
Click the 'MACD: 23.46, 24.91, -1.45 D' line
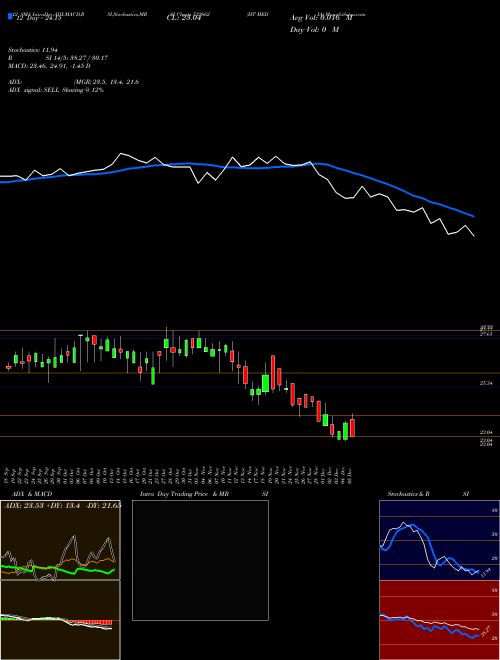click(x=49, y=66)
